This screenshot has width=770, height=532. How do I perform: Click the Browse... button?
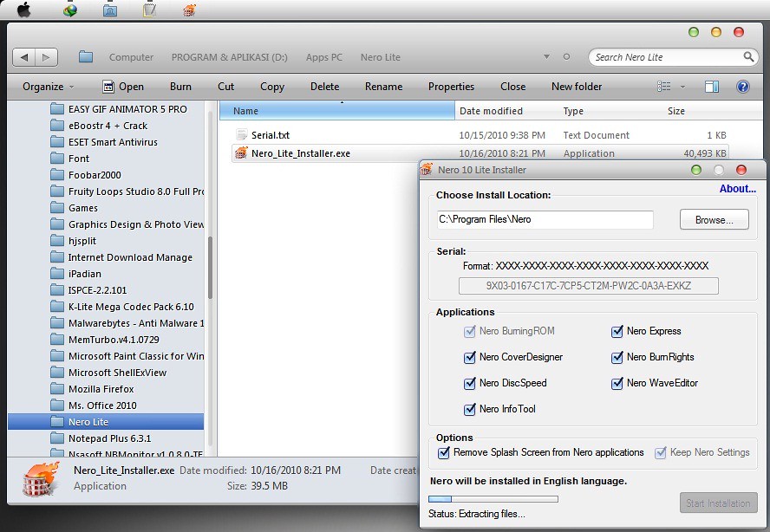point(714,220)
